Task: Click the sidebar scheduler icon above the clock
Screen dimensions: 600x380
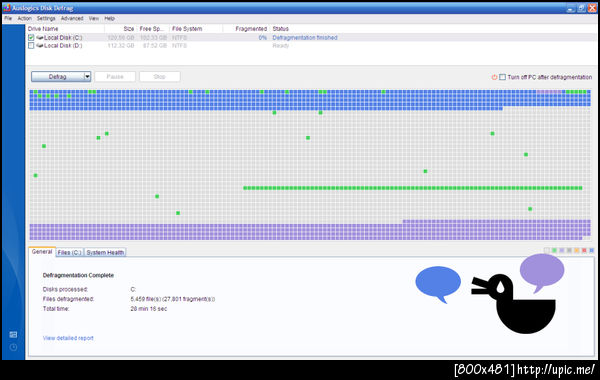Action: click(x=13, y=335)
